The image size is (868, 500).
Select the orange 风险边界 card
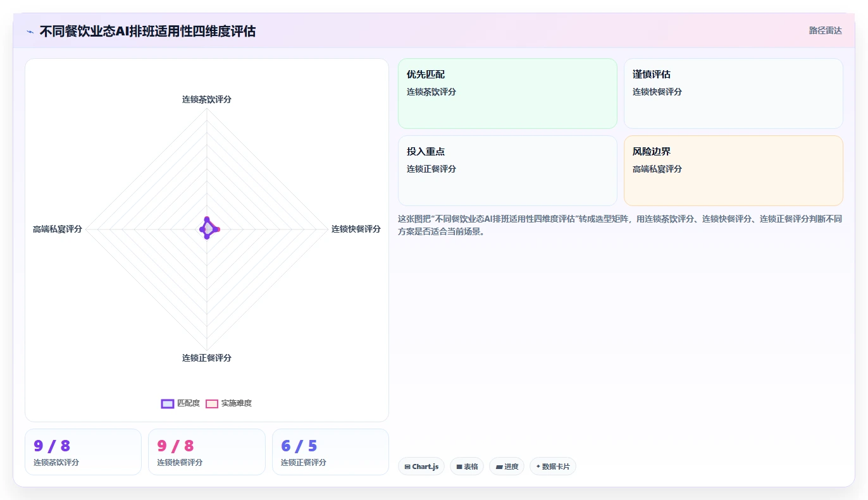click(733, 171)
